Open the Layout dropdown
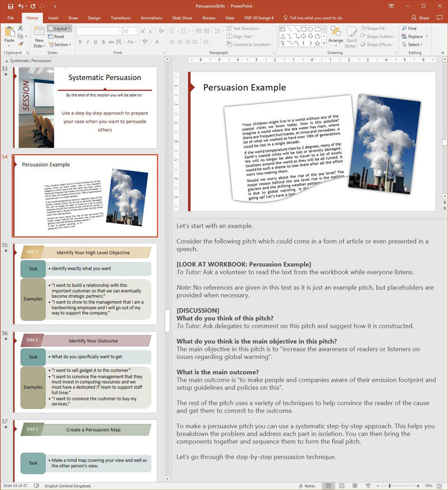The width and height of the screenshot is (448, 490). coord(59,29)
